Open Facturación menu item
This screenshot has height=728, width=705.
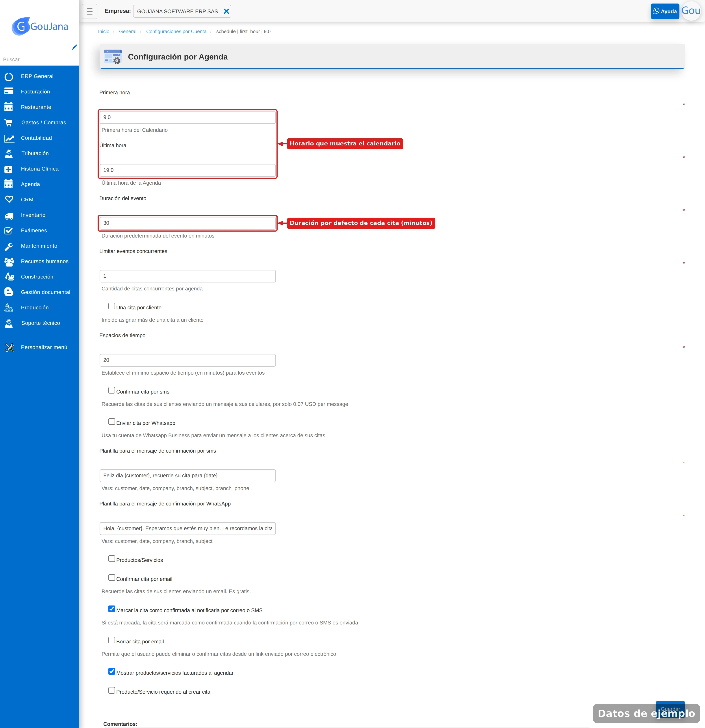click(x=40, y=92)
